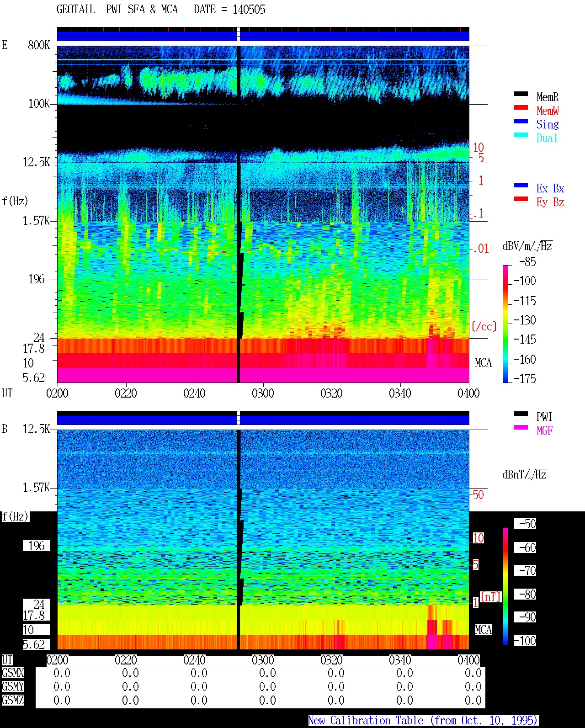The height and width of the screenshot is (728, 585).
Task: Click the E panel letter label
Action: 5,45
